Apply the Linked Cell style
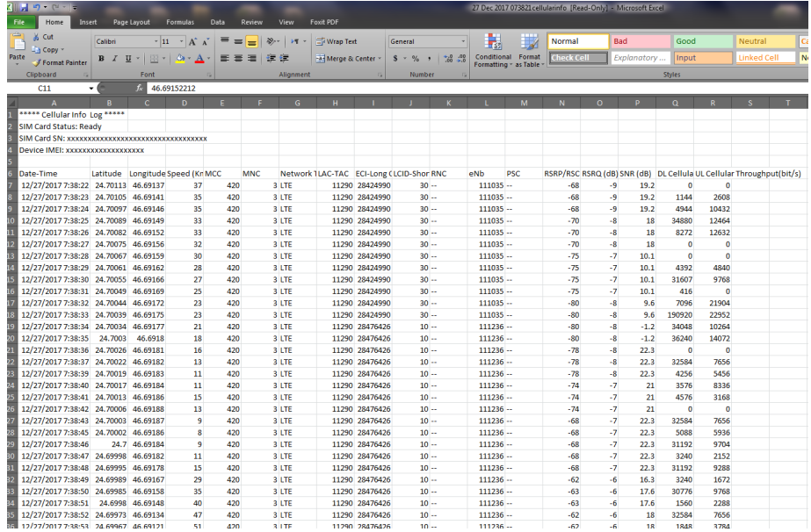The height and width of the screenshot is (532, 811). 765,58
